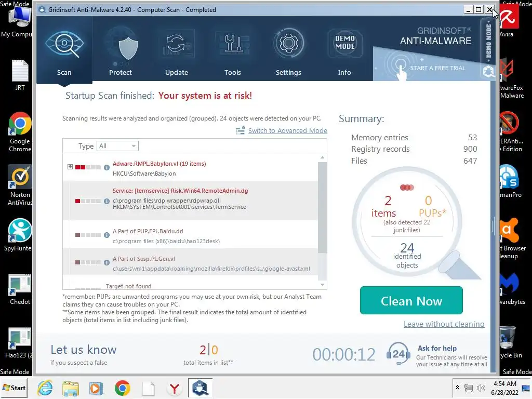Click scroll down arrow of results list
This screenshot has width=532, height=399.
322,284
